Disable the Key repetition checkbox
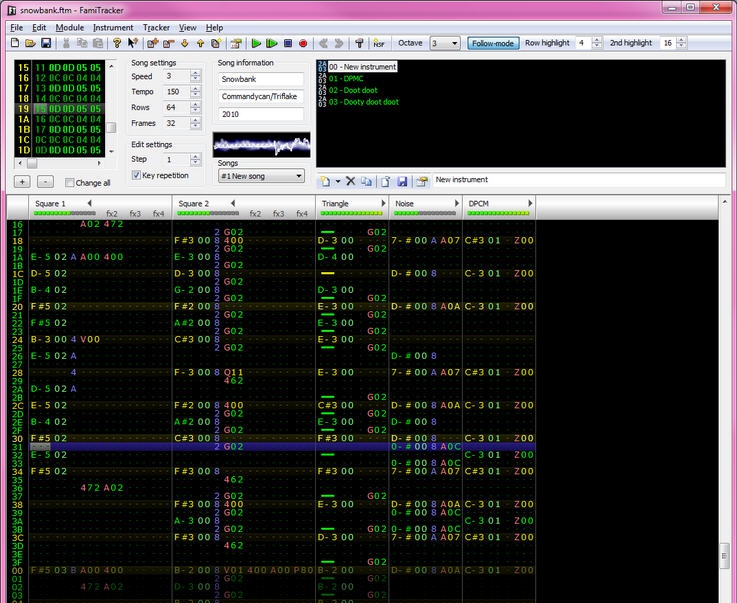This screenshot has height=603, width=737. (x=137, y=175)
